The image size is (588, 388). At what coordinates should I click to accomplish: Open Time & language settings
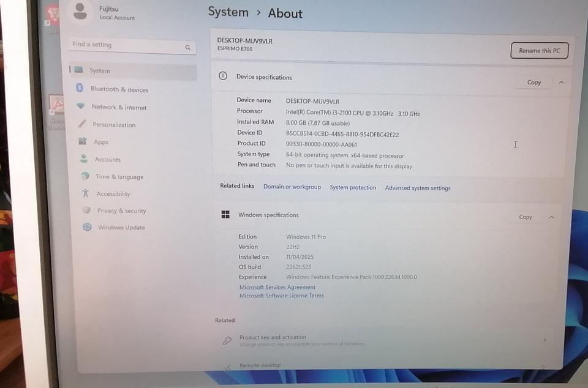pyautogui.click(x=119, y=177)
